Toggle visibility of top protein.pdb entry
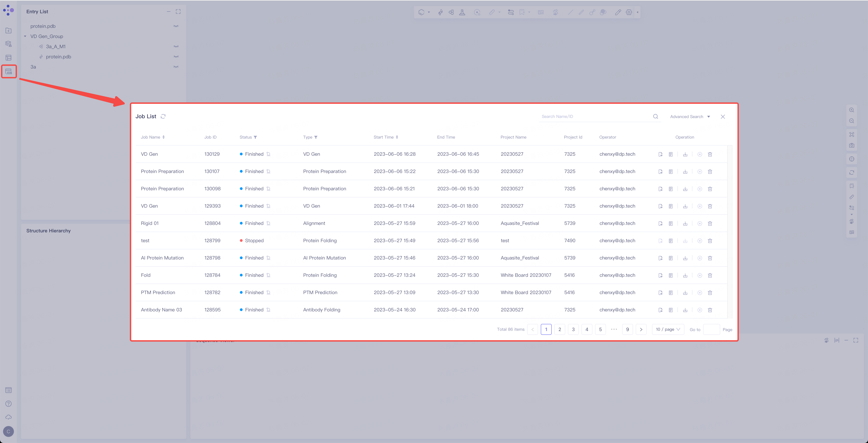 click(176, 26)
